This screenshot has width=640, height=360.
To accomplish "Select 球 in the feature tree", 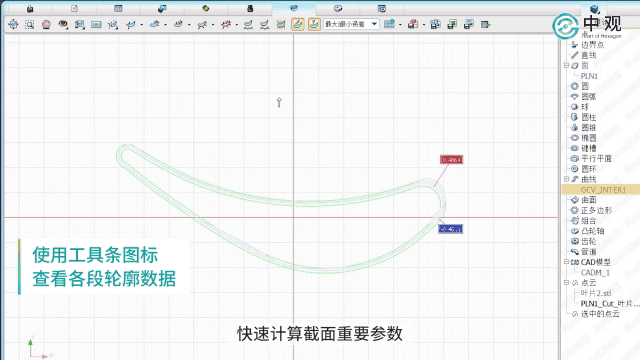I will (585, 107).
